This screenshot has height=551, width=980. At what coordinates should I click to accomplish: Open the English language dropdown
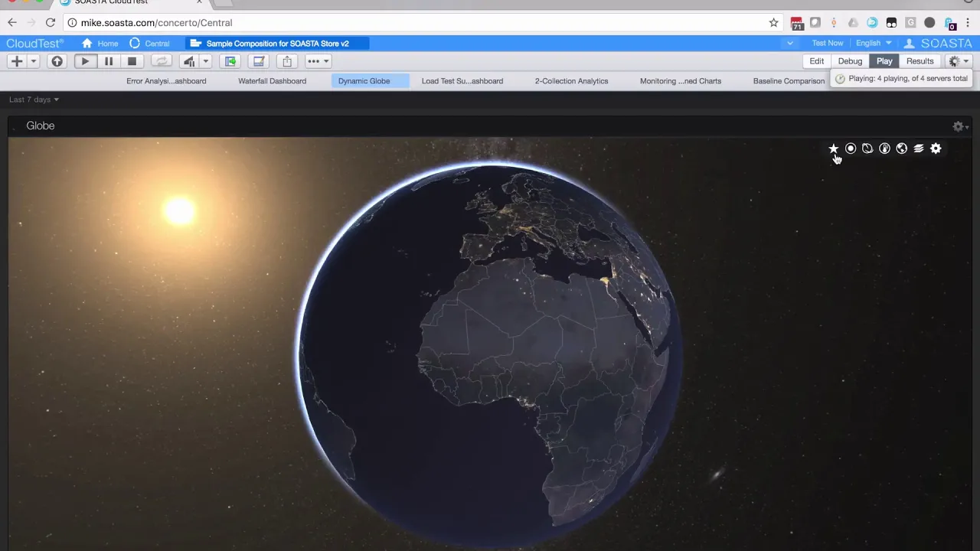click(x=873, y=44)
